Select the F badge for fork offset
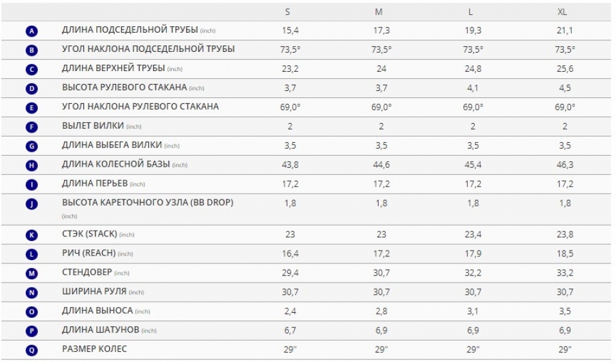Viewport: 616px width, 364px height. [x=32, y=127]
